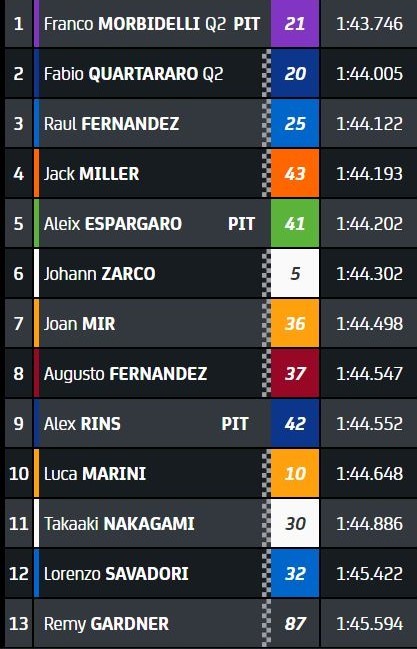
Task: Click the PIT indicator for Alex Rins
Action: (x=235, y=424)
